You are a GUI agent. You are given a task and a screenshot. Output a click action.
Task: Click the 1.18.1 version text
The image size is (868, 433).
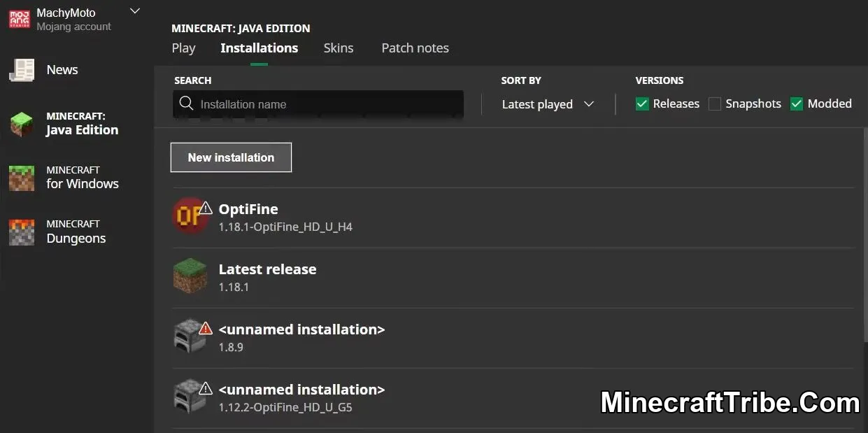(234, 288)
